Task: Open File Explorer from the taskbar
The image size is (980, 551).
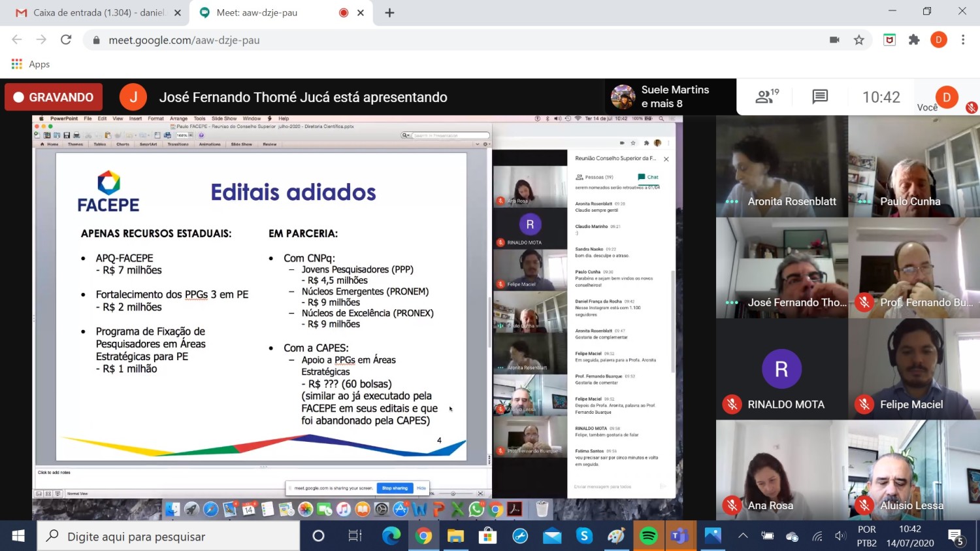Action: [x=455, y=536]
